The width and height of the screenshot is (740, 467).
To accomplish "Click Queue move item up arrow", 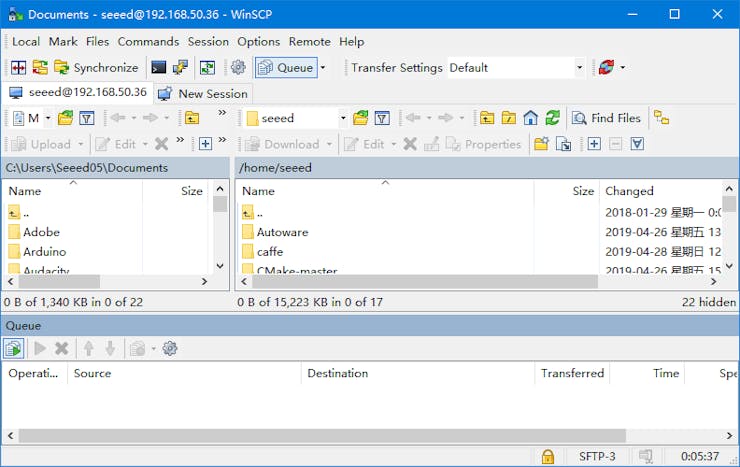I will click(88, 349).
